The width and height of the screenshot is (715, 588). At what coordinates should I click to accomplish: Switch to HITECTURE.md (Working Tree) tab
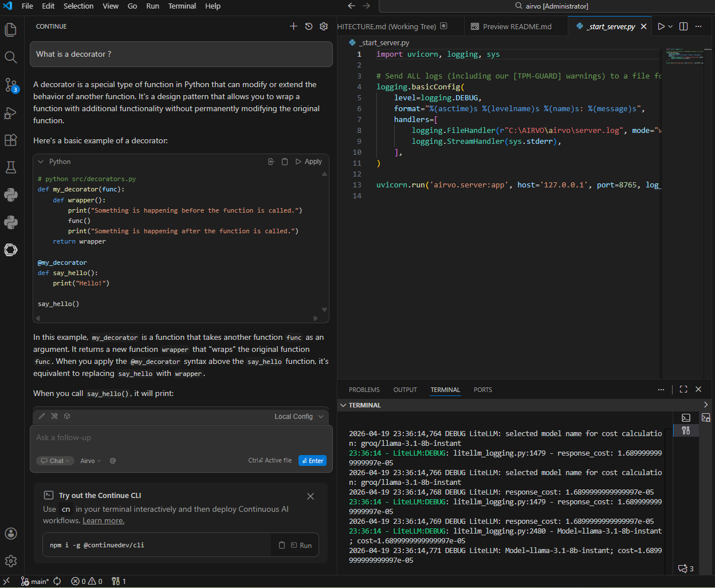[393, 26]
